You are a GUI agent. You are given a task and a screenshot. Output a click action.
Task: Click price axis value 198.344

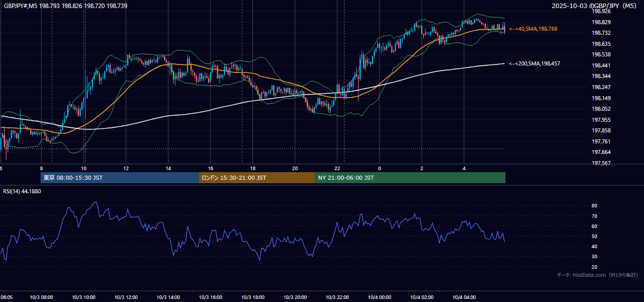pos(601,76)
